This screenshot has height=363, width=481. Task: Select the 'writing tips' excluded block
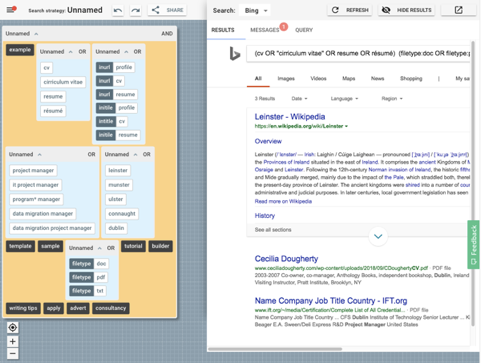[x=23, y=308]
